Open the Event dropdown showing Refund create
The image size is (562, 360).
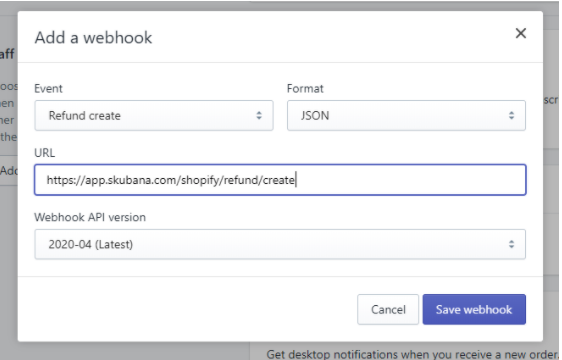[x=154, y=115]
